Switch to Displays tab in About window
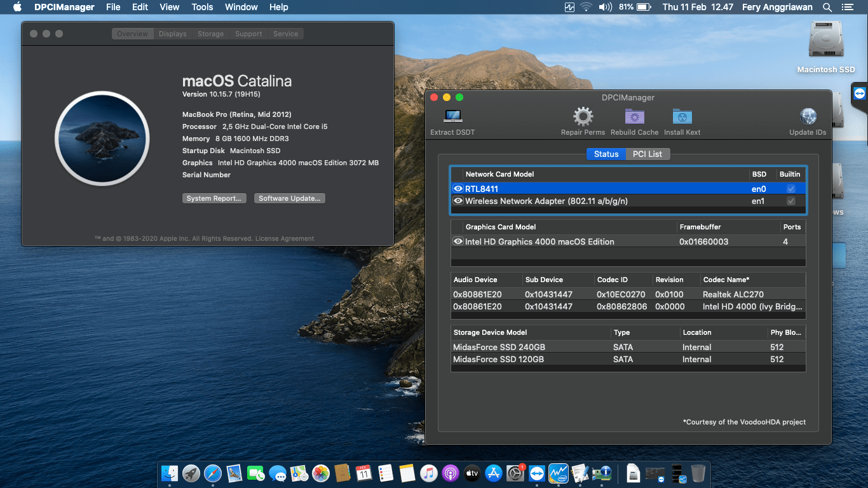868x488 pixels. pyautogui.click(x=173, y=34)
